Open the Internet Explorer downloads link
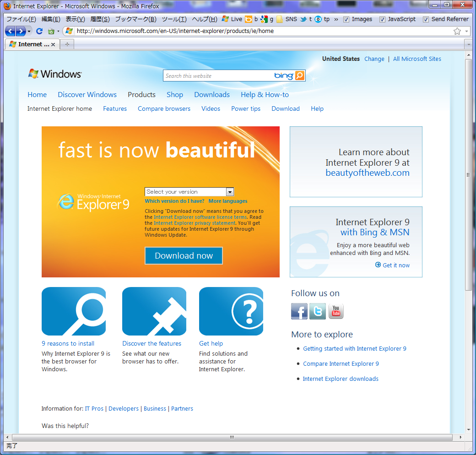The width and height of the screenshot is (476, 455). coord(341,379)
